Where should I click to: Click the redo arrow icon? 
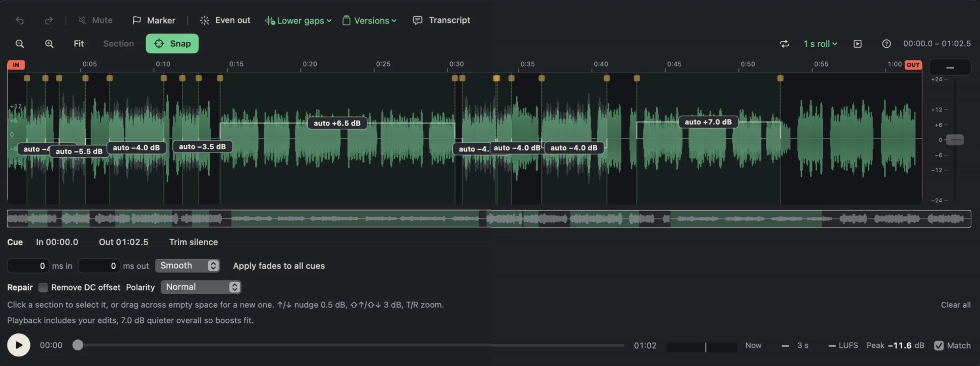coord(48,20)
